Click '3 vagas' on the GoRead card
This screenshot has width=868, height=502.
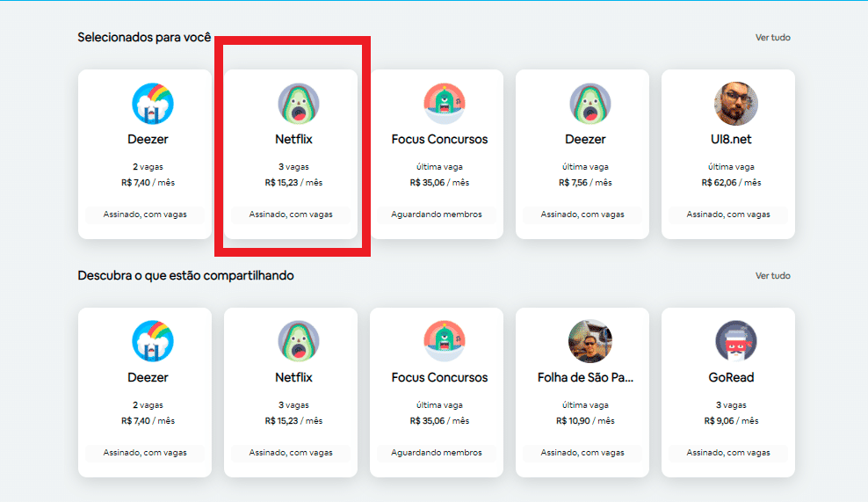pos(731,405)
